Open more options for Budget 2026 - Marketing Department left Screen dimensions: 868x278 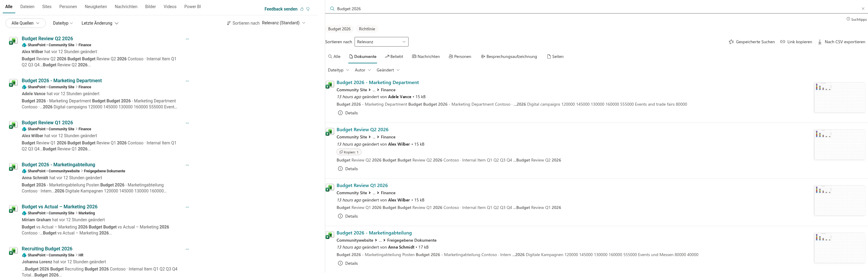point(187,81)
